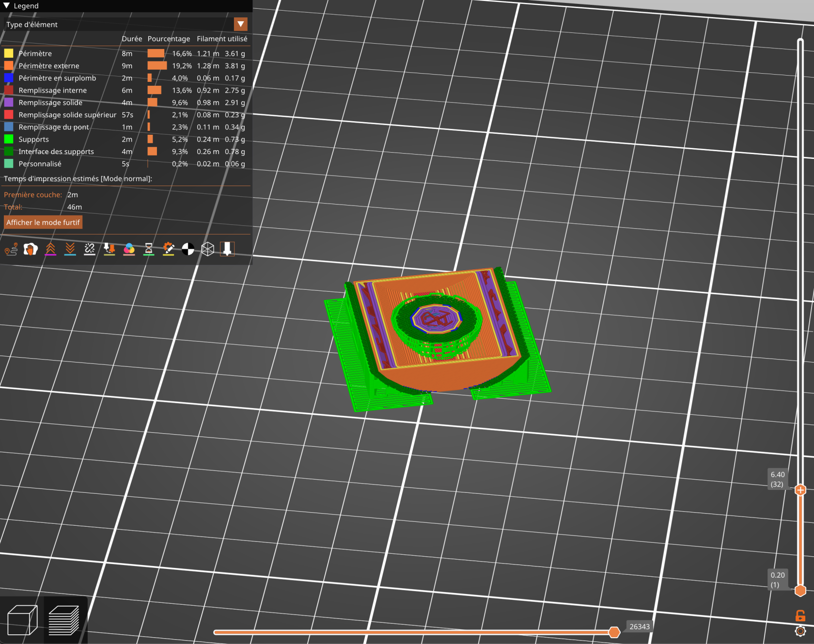The width and height of the screenshot is (814, 644).
Task: Click the Pourcentage column header
Action: point(169,39)
